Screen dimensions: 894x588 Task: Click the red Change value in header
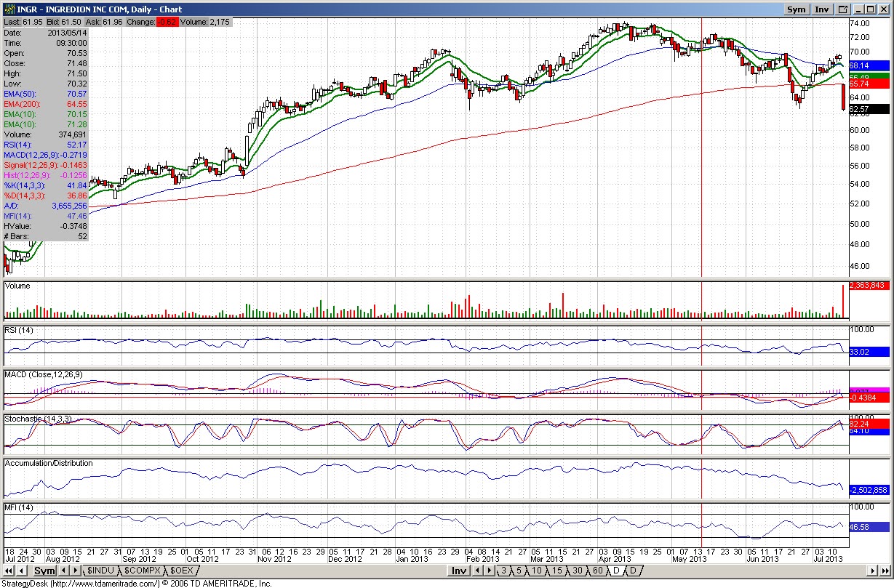(x=169, y=23)
